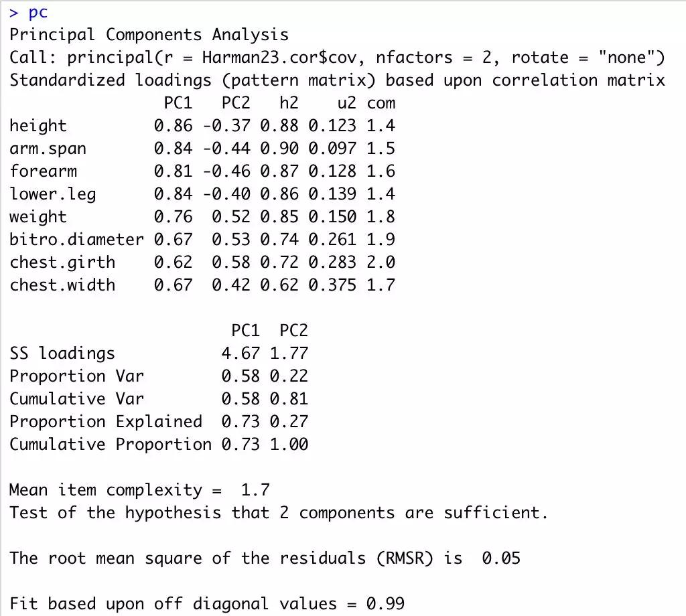
Task: Click the 'com' column header
Action: pyautogui.click(x=381, y=104)
